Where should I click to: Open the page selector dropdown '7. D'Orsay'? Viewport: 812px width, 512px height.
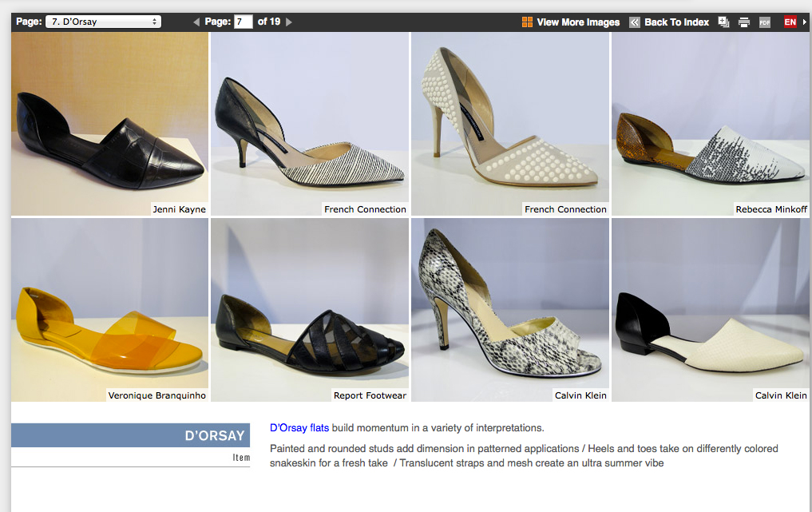pyautogui.click(x=103, y=22)
